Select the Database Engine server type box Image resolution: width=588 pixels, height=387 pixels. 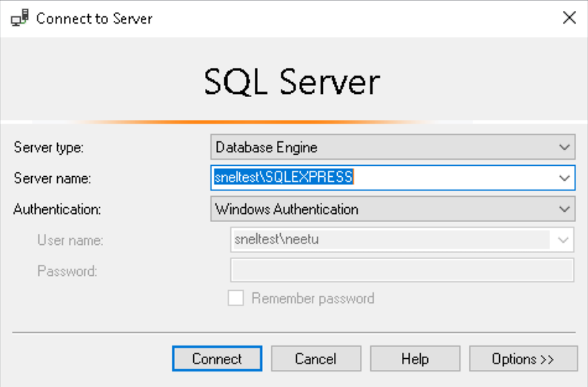point(381,147)
